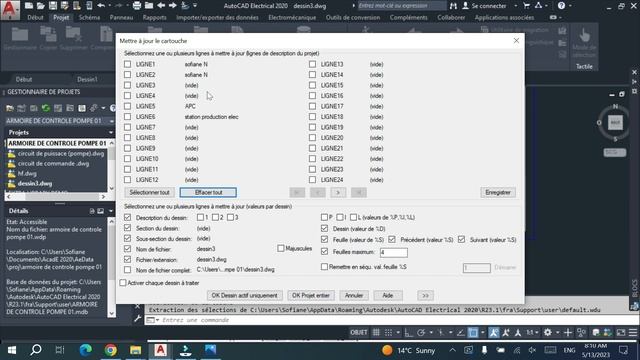Click the Open file icon in quick access toolbar
This screenshot has width=640, height=360.
click(40, 6)
